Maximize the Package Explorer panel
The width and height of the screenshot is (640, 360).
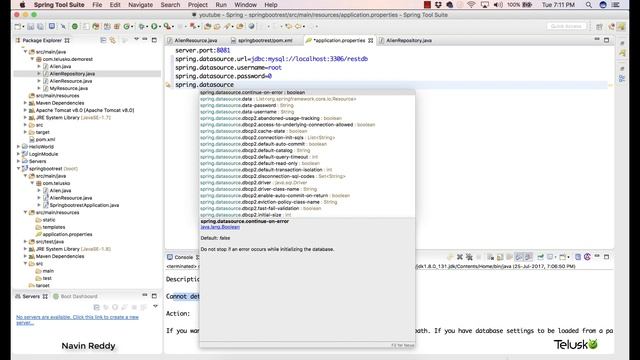(154, 40)
